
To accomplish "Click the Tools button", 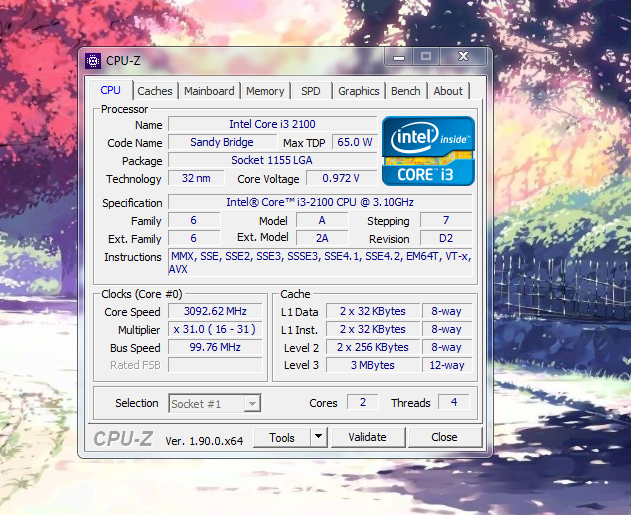I will coord(282,437).
